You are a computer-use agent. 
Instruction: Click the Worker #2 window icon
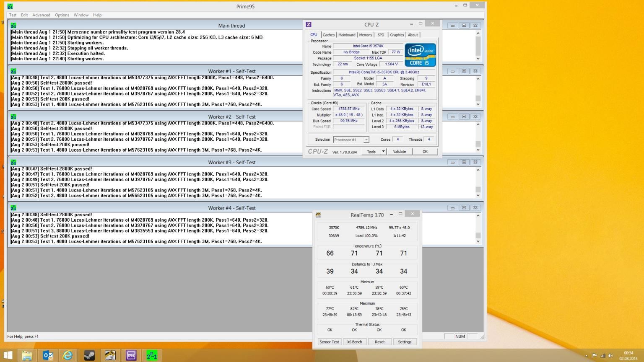coord(13,117)
